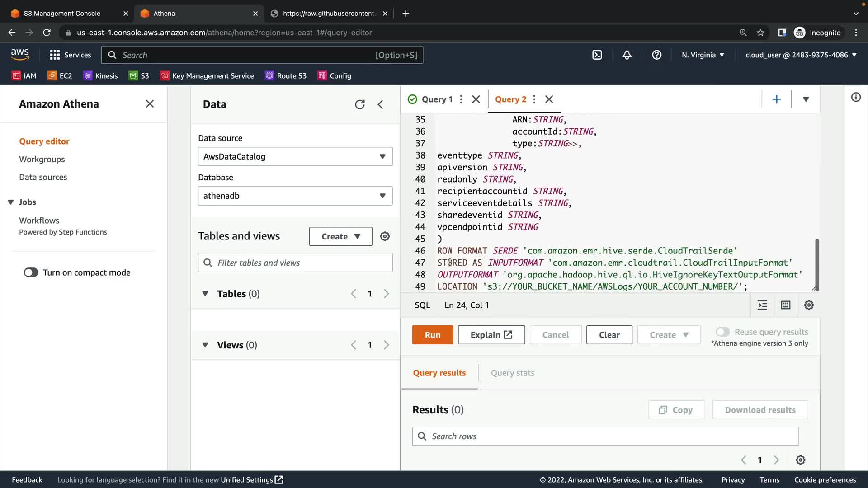Viewport: 868px width, 488px height.
Task: Open the Workgroups link
Action: (42, 159)
